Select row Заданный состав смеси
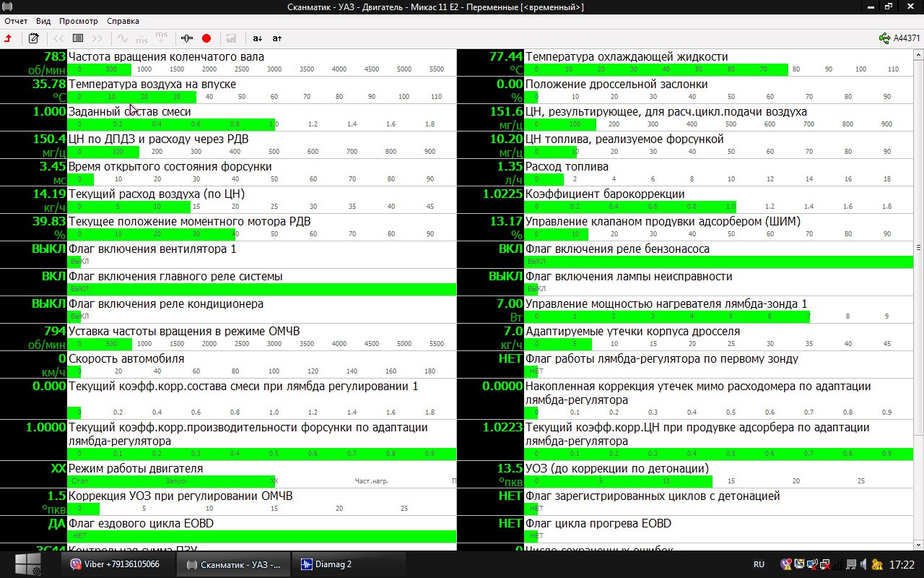This screenshot has height=578, width=924. pos(228,118)
